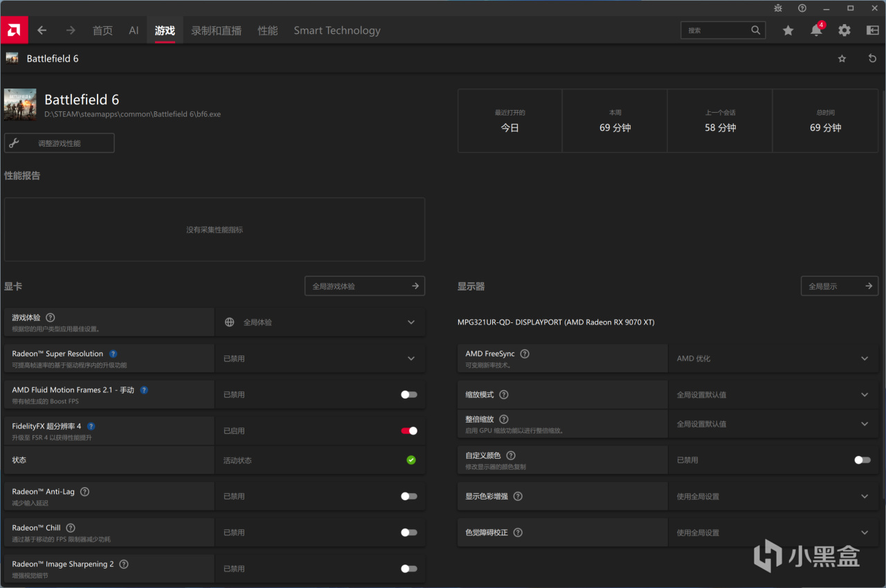
Task: Open the help icon in title bar
Action: [802, 8]
